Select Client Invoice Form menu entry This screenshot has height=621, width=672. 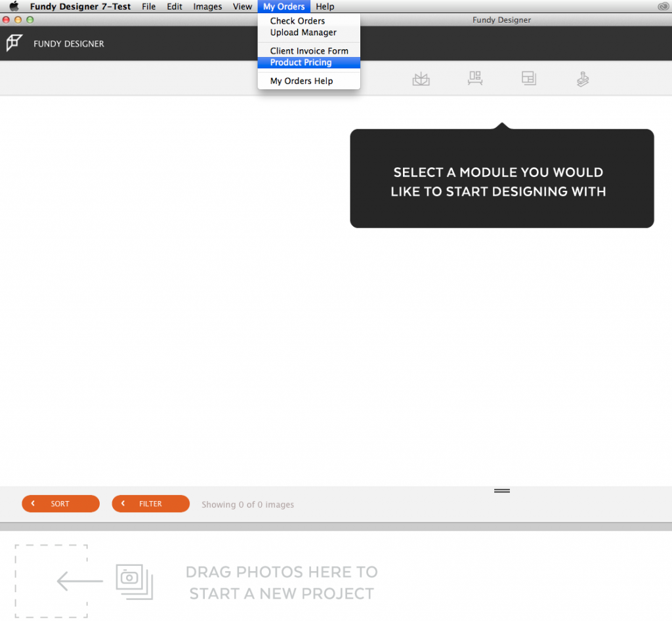point(308,50)
